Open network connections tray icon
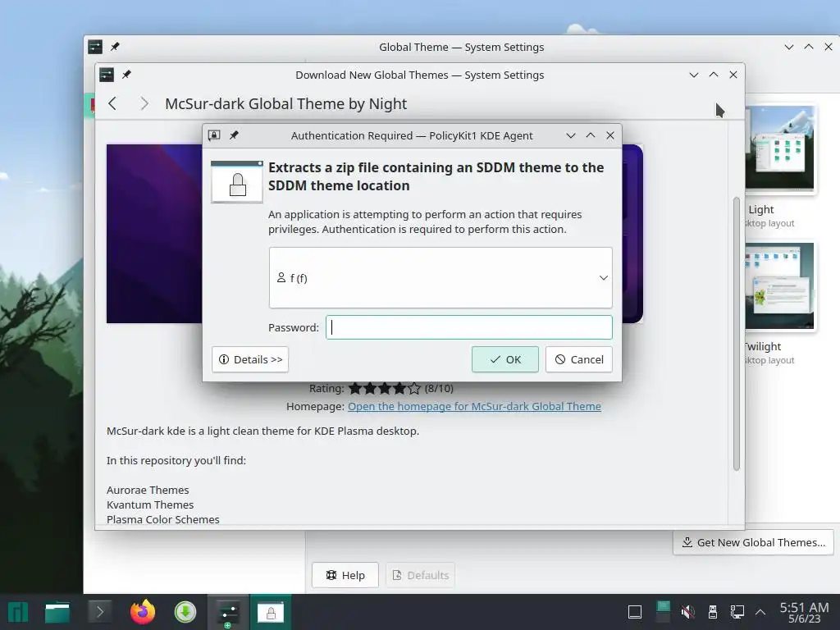Screen dimensions: 840x630 pyautogui.click(x=737, y=612)
